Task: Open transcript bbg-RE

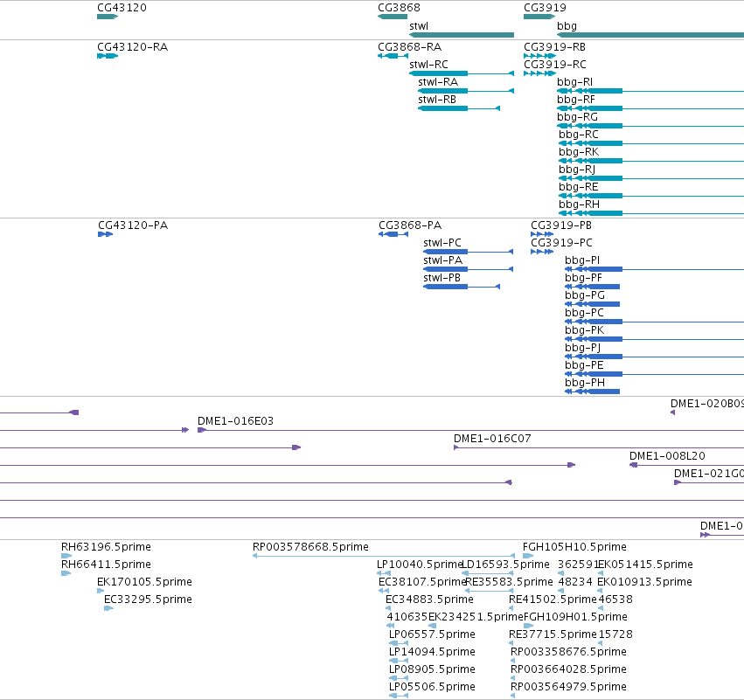Action: point(579,187)
